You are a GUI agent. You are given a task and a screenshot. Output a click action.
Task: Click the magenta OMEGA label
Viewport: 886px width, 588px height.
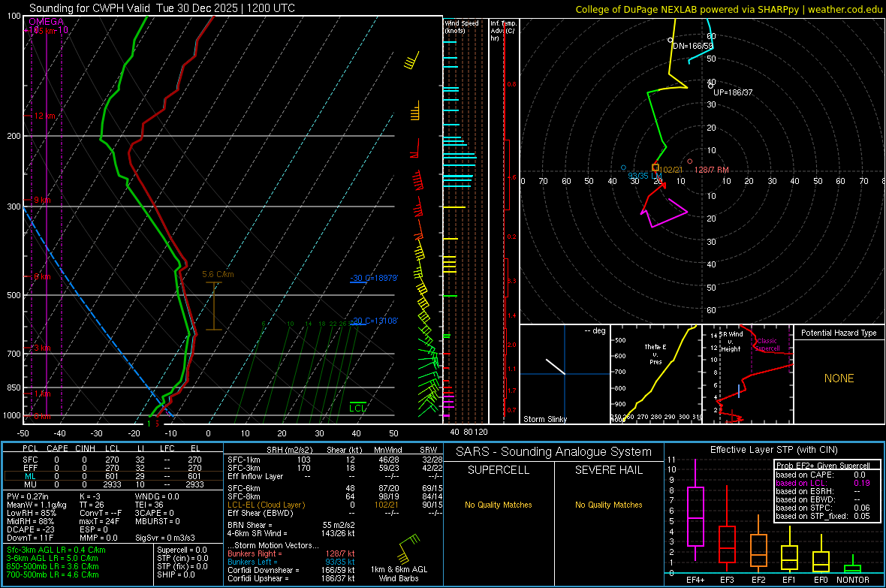47,22
